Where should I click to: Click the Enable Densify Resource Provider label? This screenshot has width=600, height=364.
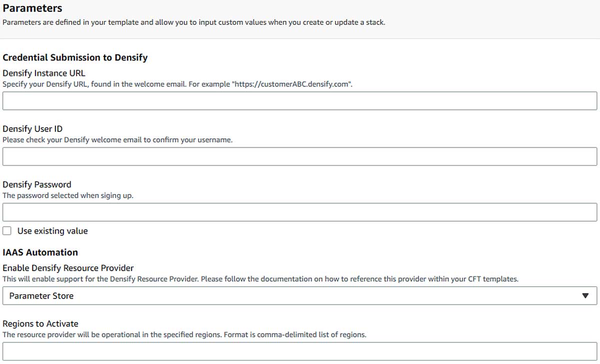click(68, 268)
